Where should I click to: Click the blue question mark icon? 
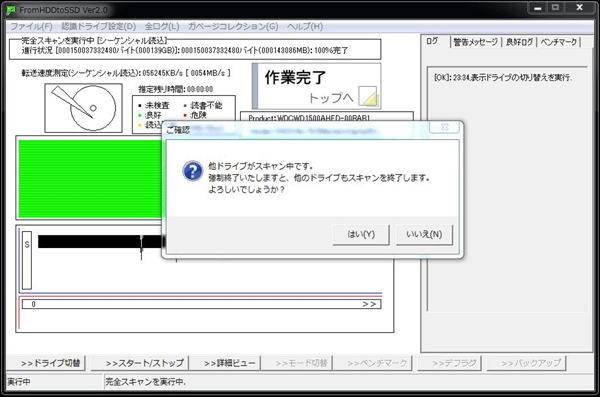pos(192,171)
